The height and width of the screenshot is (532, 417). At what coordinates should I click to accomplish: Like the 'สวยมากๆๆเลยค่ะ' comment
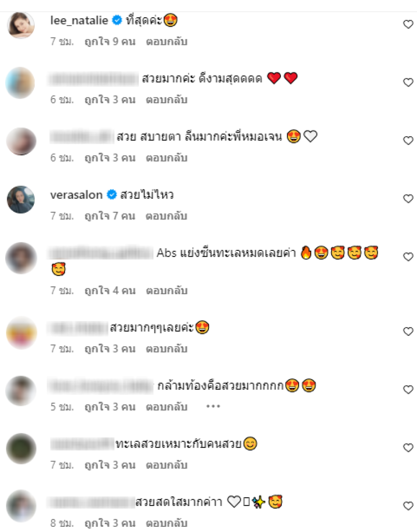pyautogui.click(x=408, y=332)
